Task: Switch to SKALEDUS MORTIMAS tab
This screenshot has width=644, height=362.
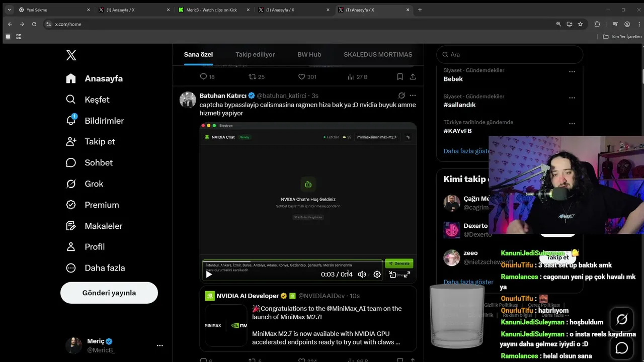Action: (378, 54)
